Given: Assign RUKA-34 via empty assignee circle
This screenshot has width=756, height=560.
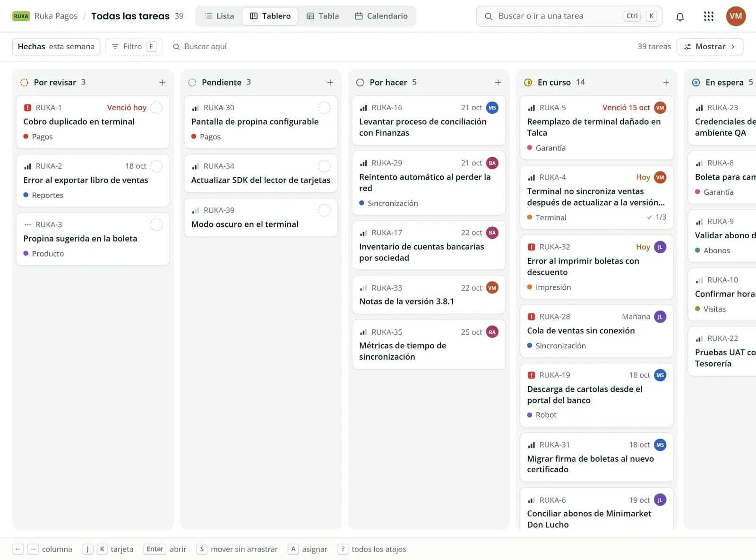Looking at the screenshot, I should pyautogui.click(x=324, y=166).
